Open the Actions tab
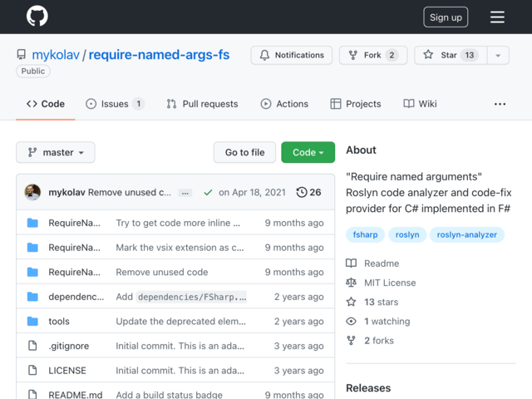 [x=284, y=104]
